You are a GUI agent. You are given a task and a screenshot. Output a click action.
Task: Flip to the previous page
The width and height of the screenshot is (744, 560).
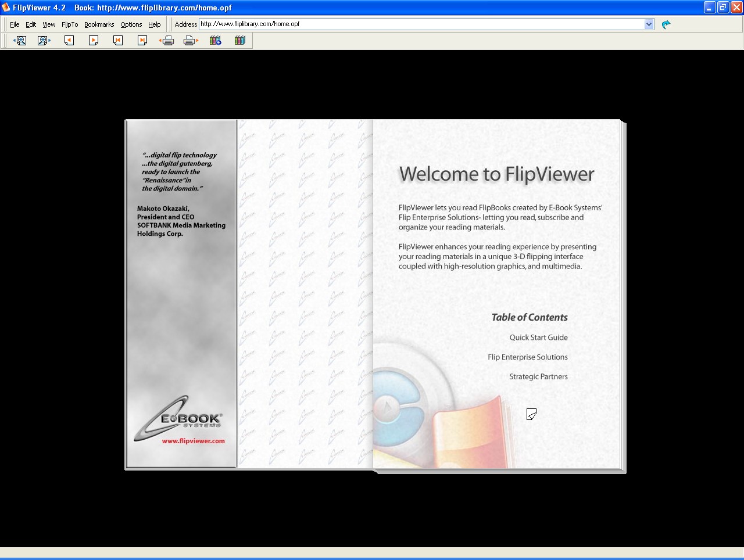69,41
